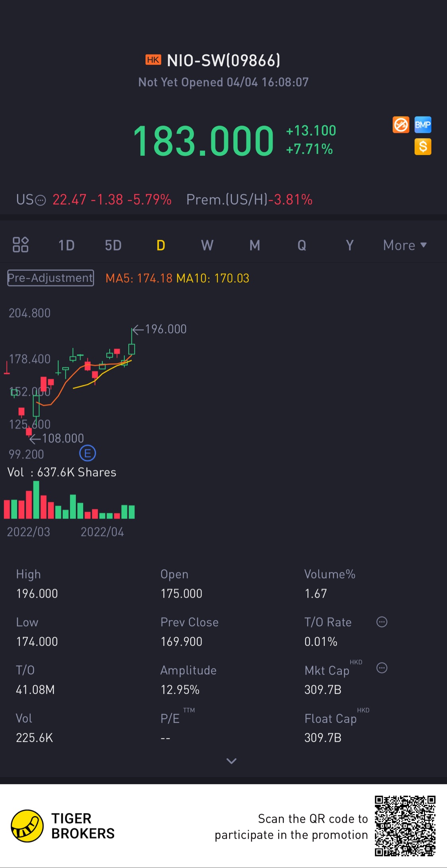Tap the yellow dollar sign badge

[x=423, y=147]
